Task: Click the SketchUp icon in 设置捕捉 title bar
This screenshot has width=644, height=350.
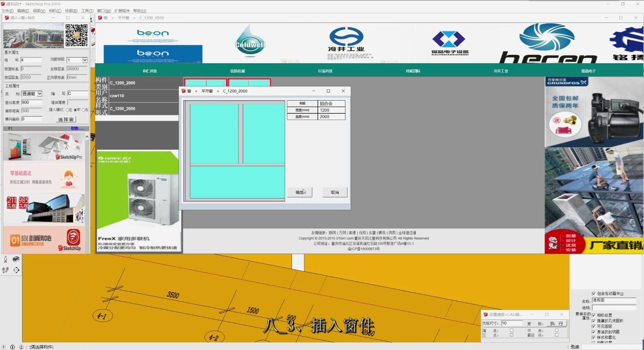Action: (486, 314)
